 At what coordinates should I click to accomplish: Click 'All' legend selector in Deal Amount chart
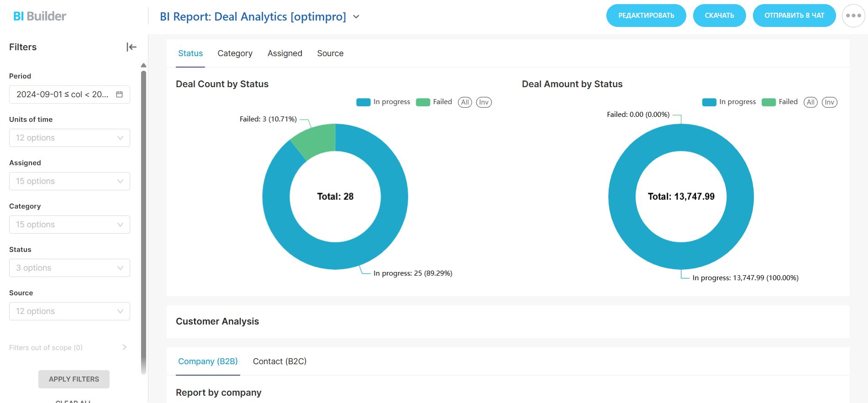pos(810,102)
